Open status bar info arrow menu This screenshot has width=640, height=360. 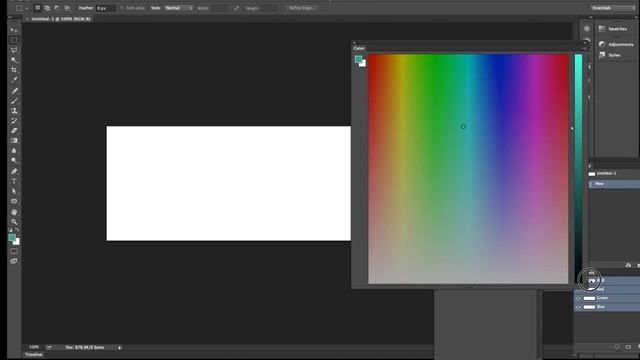click(120, 348)
